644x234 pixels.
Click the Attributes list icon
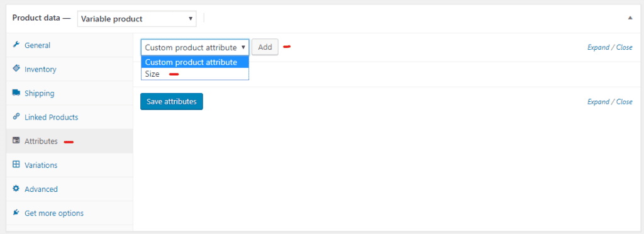point(16,141)
